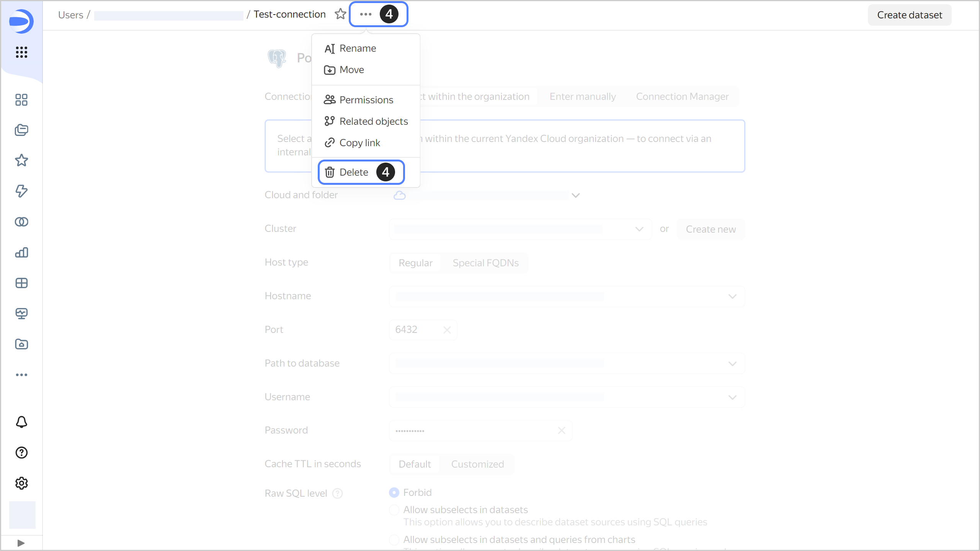
Task: Open the notifications bell in sidebar
Action: tap(21, 422)
